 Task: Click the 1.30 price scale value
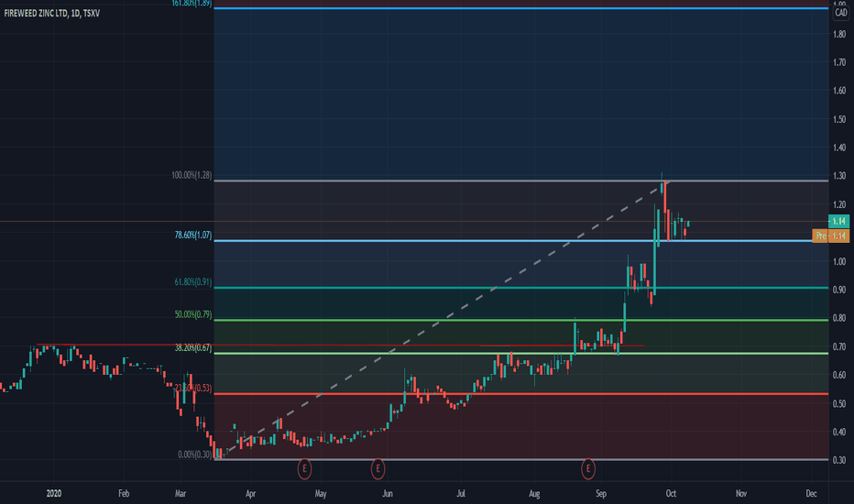coord(839,176)
